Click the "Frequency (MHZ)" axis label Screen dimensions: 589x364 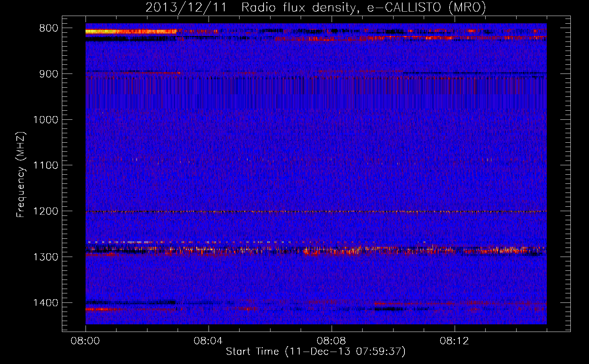pos(21,175)
